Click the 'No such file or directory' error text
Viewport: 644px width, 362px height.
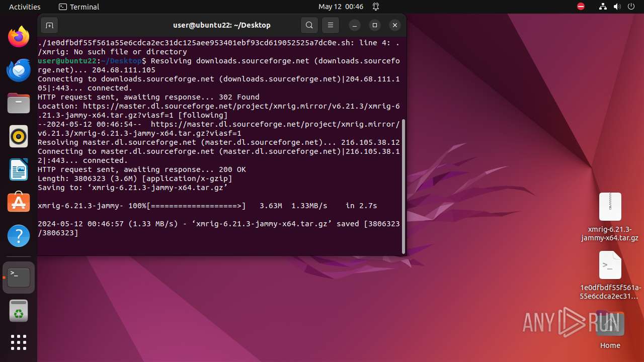130,52
